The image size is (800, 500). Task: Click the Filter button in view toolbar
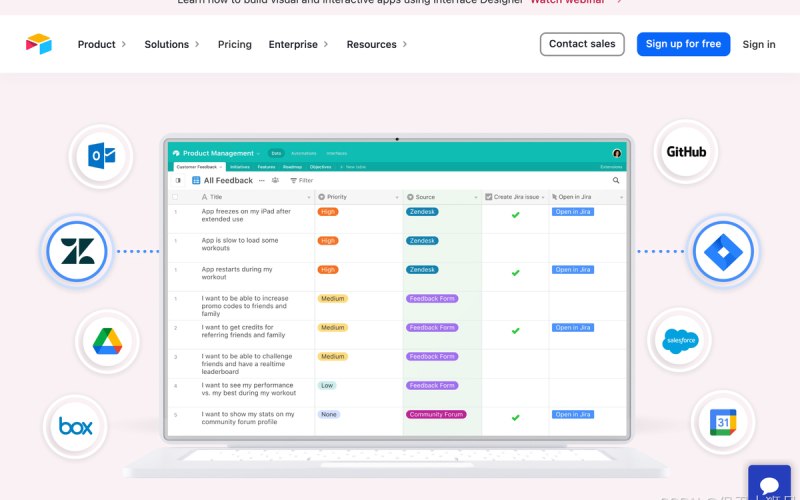pyautogui.click(x=302, y=180)
